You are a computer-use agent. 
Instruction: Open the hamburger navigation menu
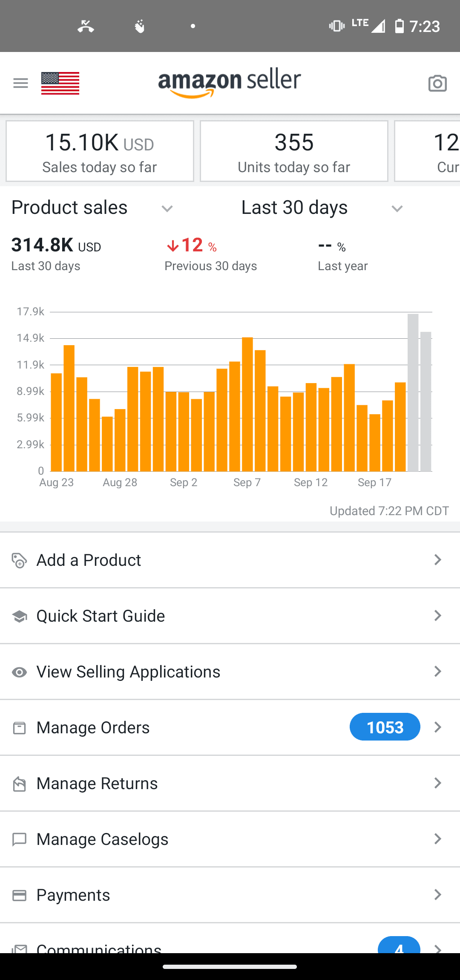click(x=20, y=83)
